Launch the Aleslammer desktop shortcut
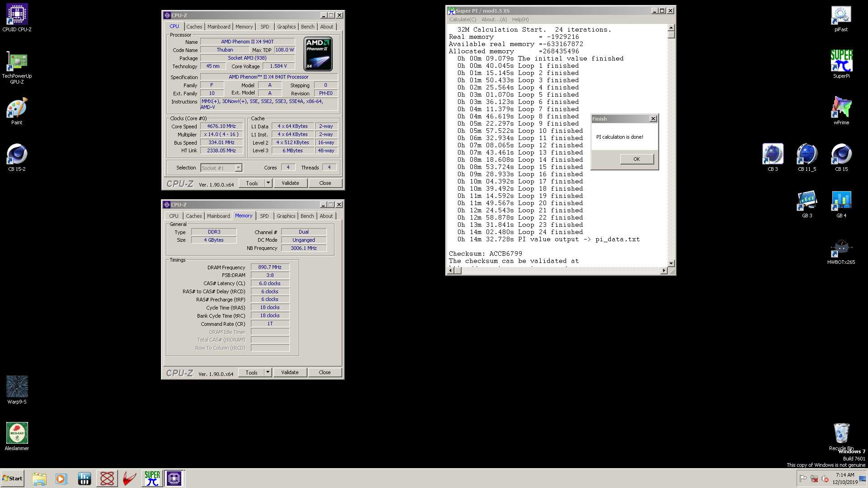The height and width of the screenshot is (488, 868). point(17,436)
